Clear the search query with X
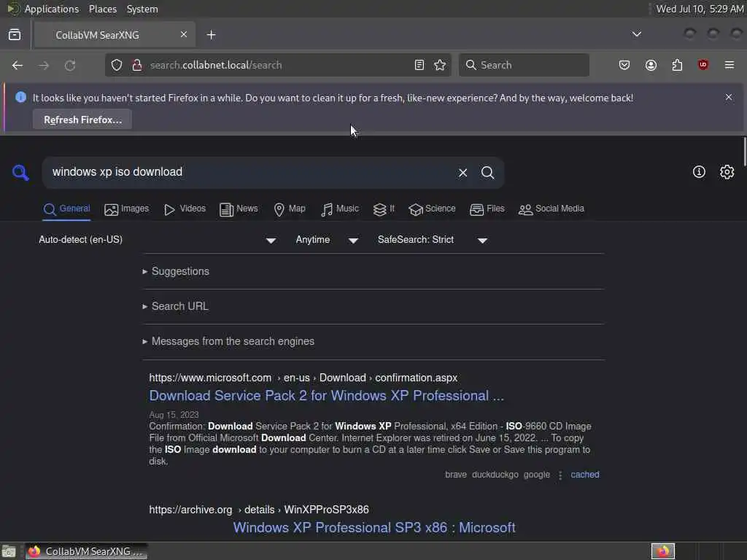 pyautogui.click(x=462, y=172)
